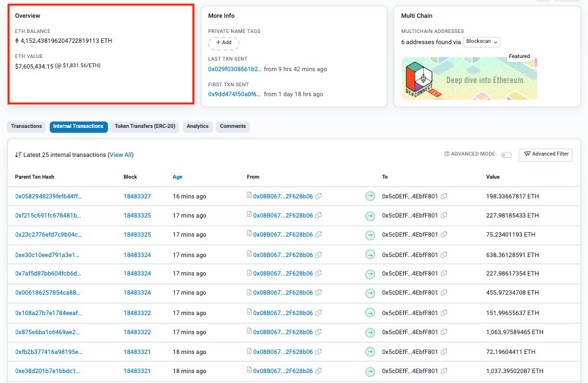
Task: Open last txn sent 0x029f0308661b2...
Action: coord(235,69)
